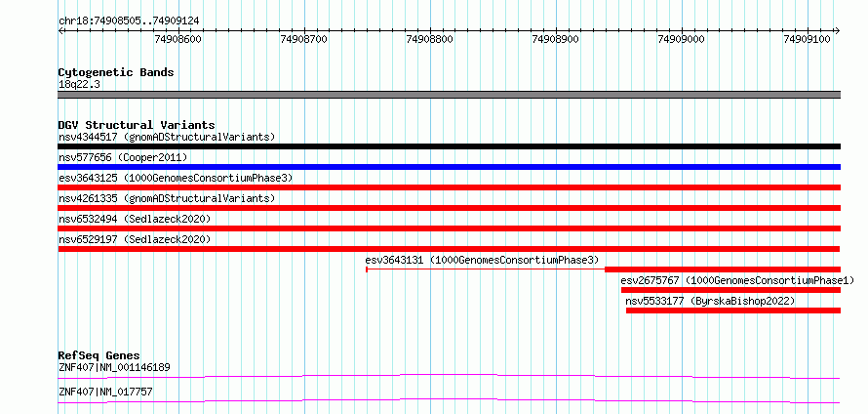Viewport: 868px width, 414px height.
Task: Click the 18q22.3 band label
Action: [79, 85]
